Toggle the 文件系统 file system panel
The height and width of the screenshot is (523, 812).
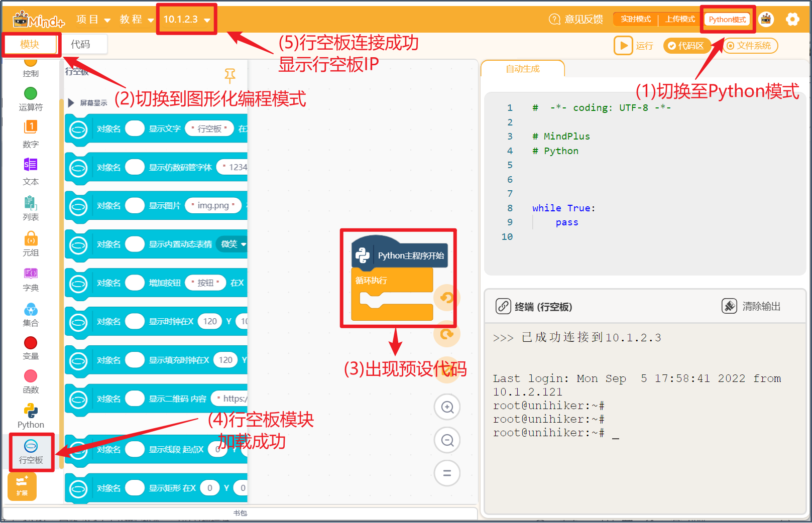coord(750,46)
